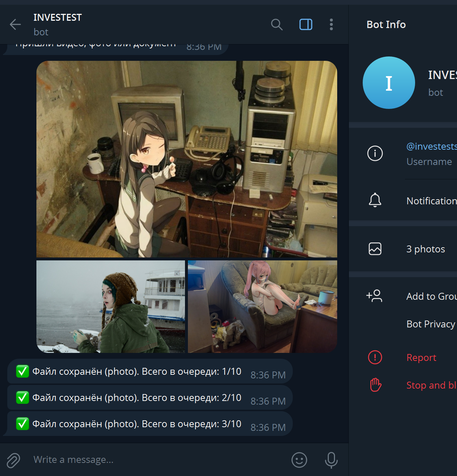Record a voice message with microphone icon
Screen dimensions: 457x476
coord(331,460)
